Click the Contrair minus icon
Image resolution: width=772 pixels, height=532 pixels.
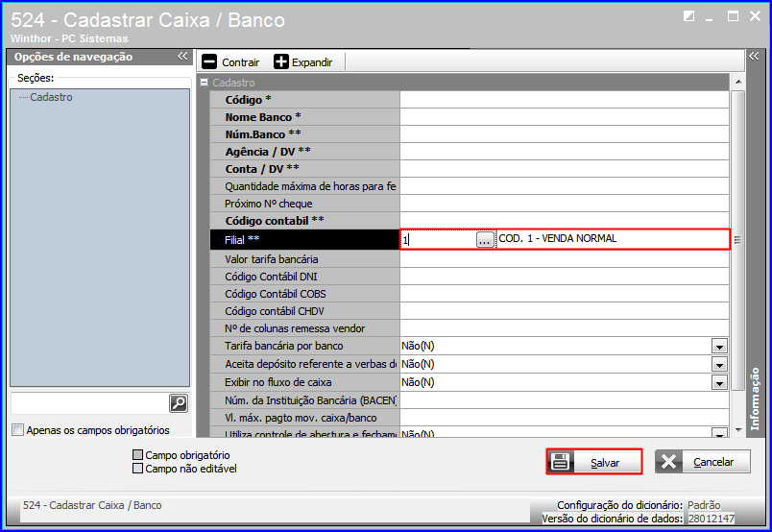click(x=209, y=62)
